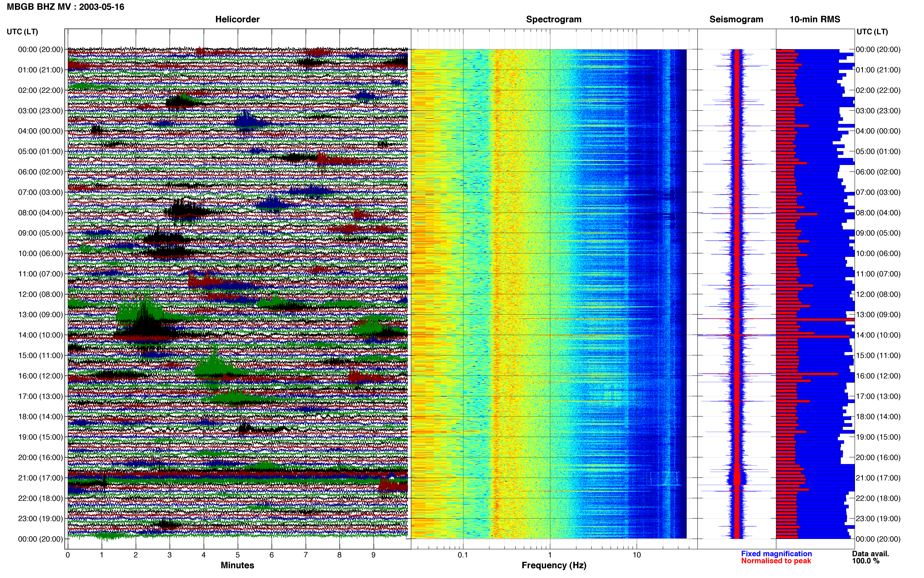924x578 pixels.
Task: Click right time label '04:00 (00:00)'
Action: (878, 131)
